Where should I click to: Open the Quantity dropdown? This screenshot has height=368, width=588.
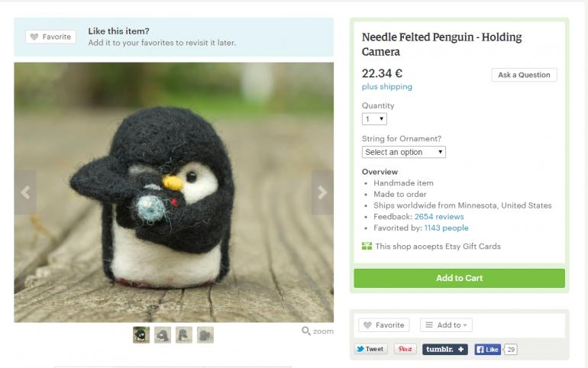tap(374, 119)
